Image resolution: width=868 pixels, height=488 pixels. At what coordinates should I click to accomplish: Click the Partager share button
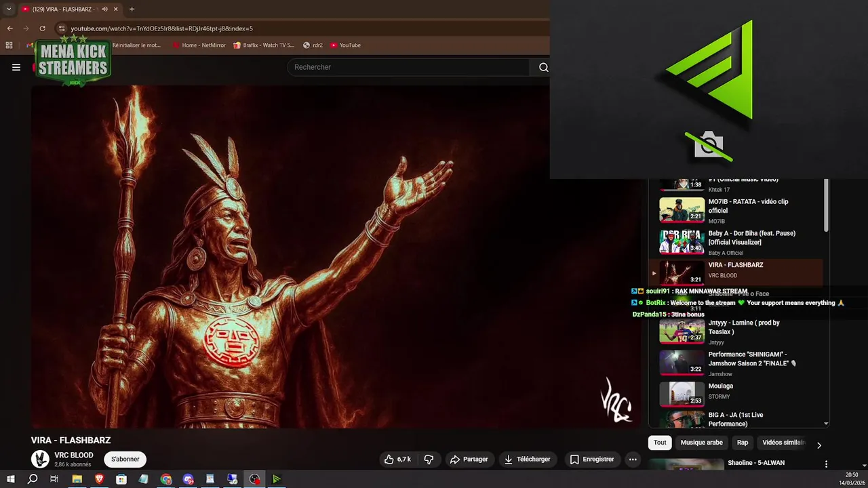[x=469, y=460]
